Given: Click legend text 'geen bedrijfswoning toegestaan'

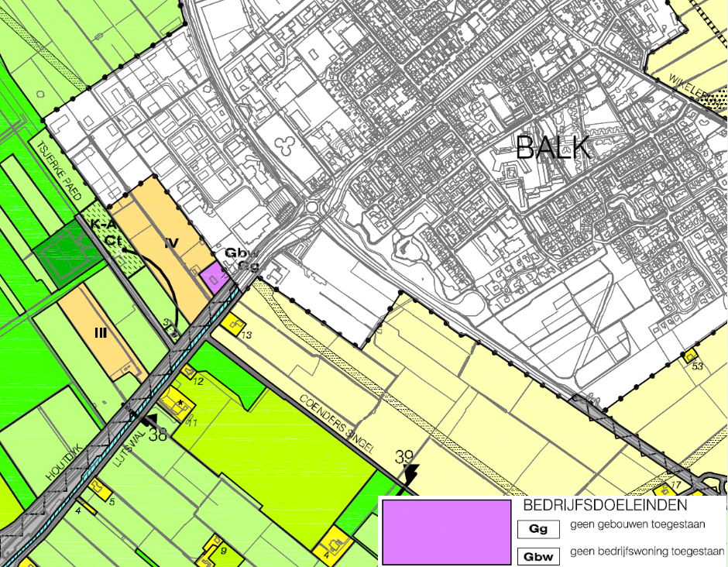Looking at the screenshot, I should (647, 552).
